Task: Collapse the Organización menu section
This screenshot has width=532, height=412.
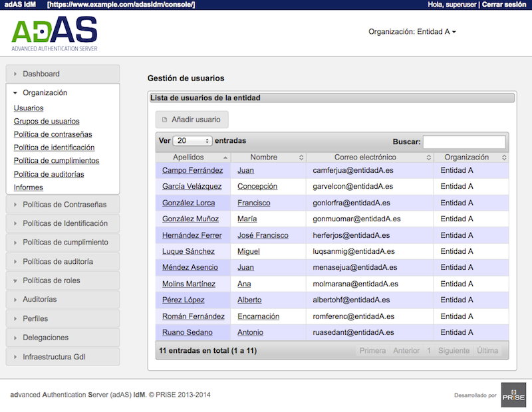Action: 63,92
